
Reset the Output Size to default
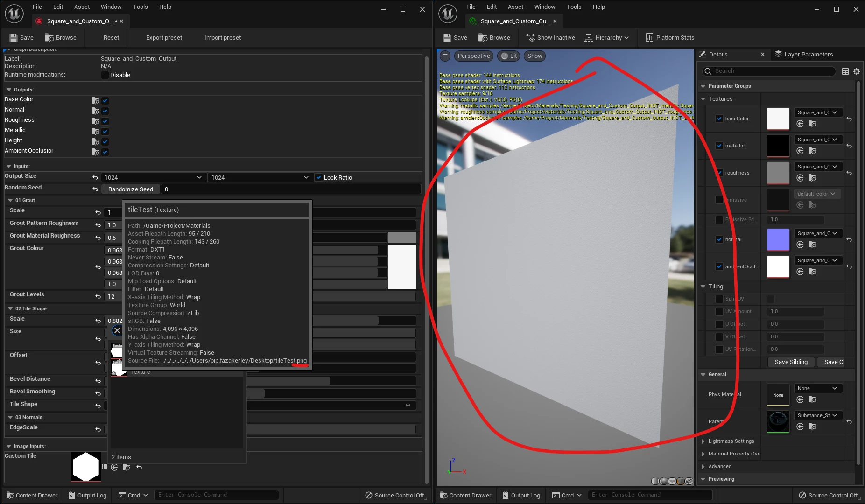95,177
